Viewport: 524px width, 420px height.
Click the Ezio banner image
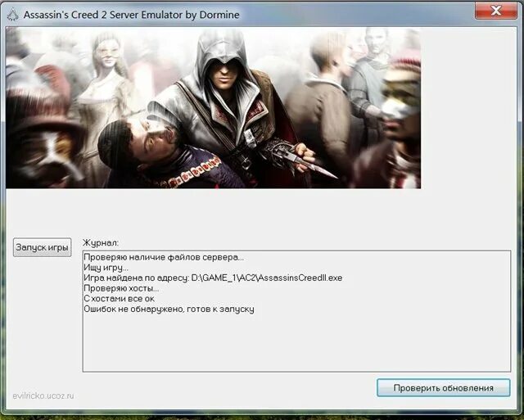pyautogui.click(x=213, y=108)
